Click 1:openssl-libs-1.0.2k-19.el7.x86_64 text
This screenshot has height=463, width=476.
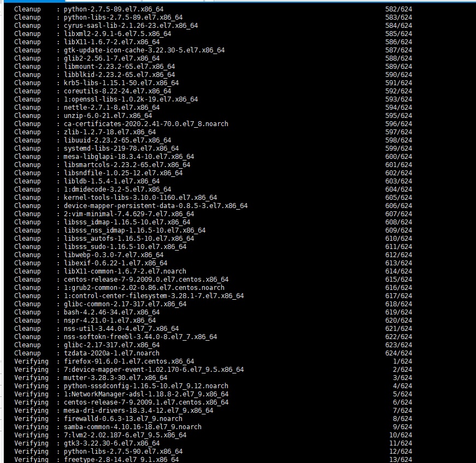tap(131, 99)
